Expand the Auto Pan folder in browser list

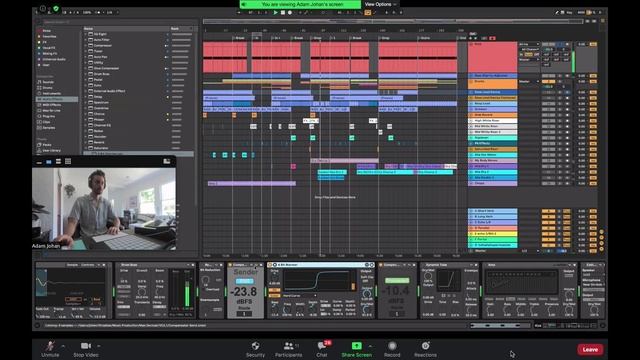click(x=86, y=57)
